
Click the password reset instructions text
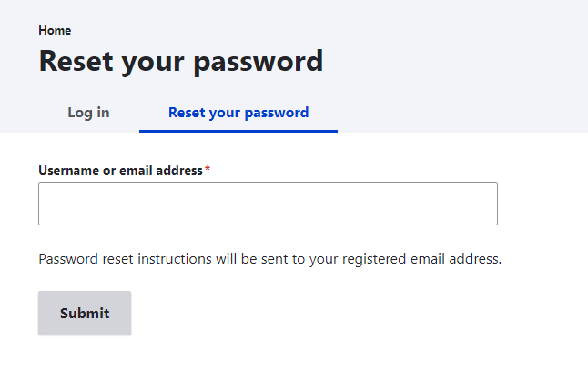click(x=269, y=258)
